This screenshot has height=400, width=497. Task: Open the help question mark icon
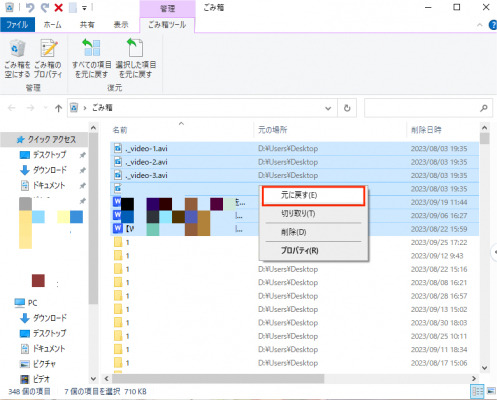493,25
